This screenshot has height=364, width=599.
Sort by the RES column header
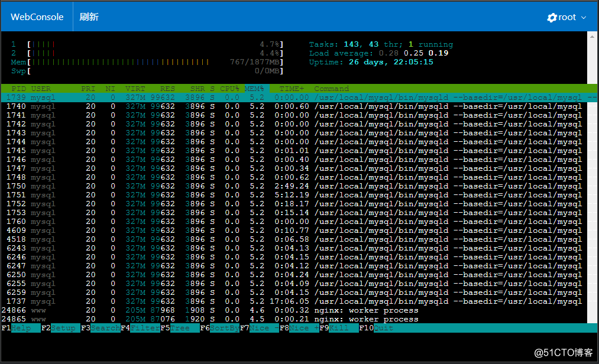click(x=167, y=89)
